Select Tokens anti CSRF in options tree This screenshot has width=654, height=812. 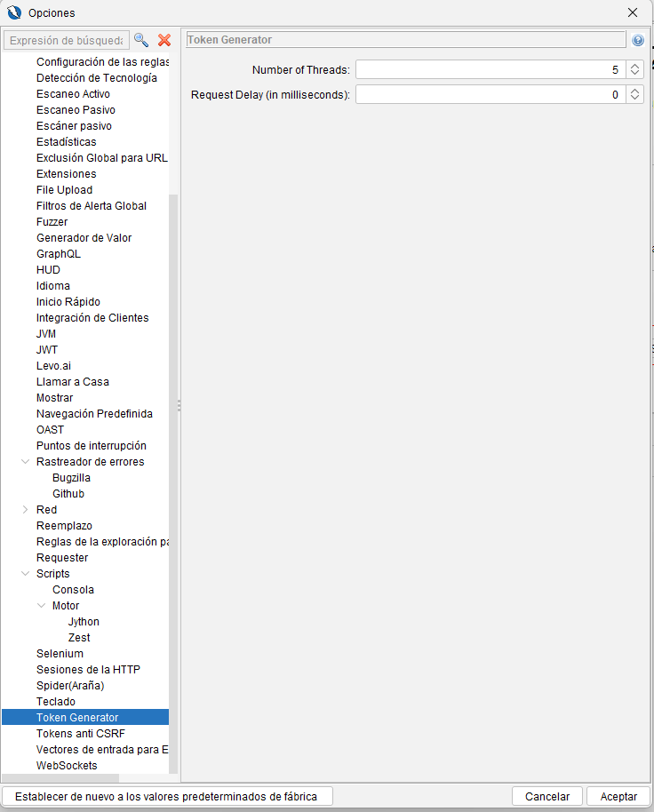pos(80,734)
